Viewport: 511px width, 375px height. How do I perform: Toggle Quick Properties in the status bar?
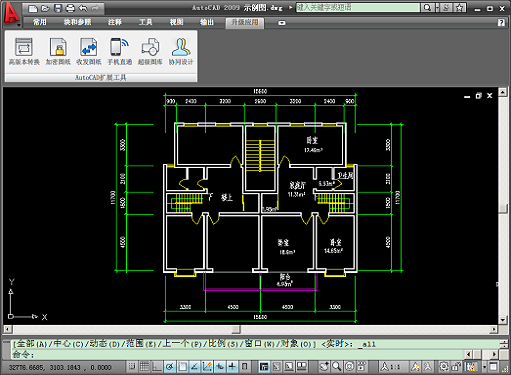(x=244, y=367)
